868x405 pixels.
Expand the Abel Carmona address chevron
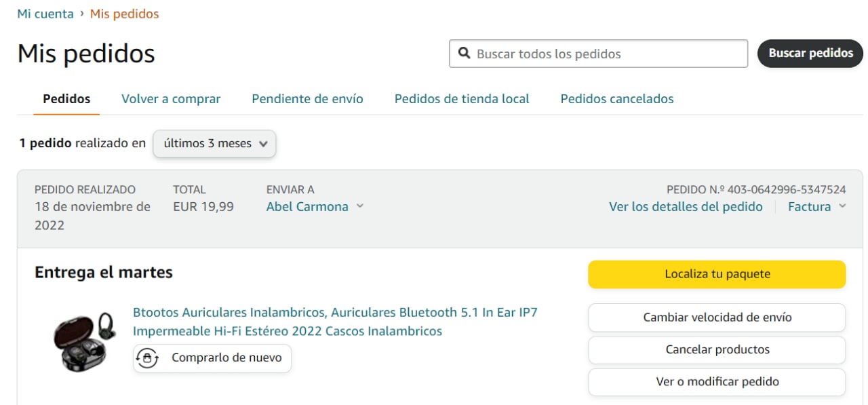pyautogui.click(x=359, y=206)
